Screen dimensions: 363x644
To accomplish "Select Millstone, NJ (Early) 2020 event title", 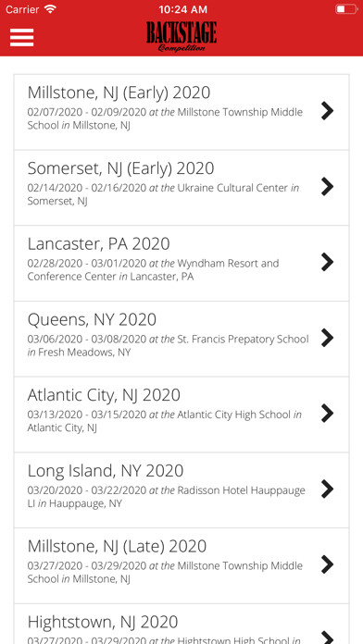I will (119, 93).
